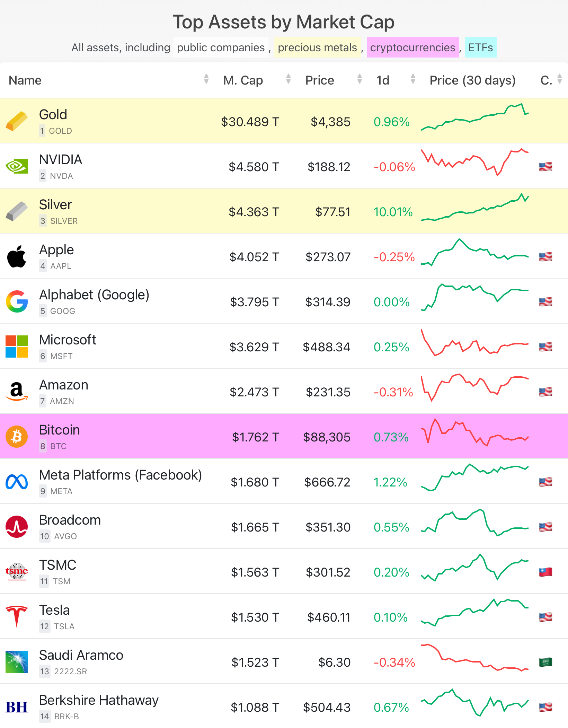Click the US flag in Amazon row

(x=545, y=392)
